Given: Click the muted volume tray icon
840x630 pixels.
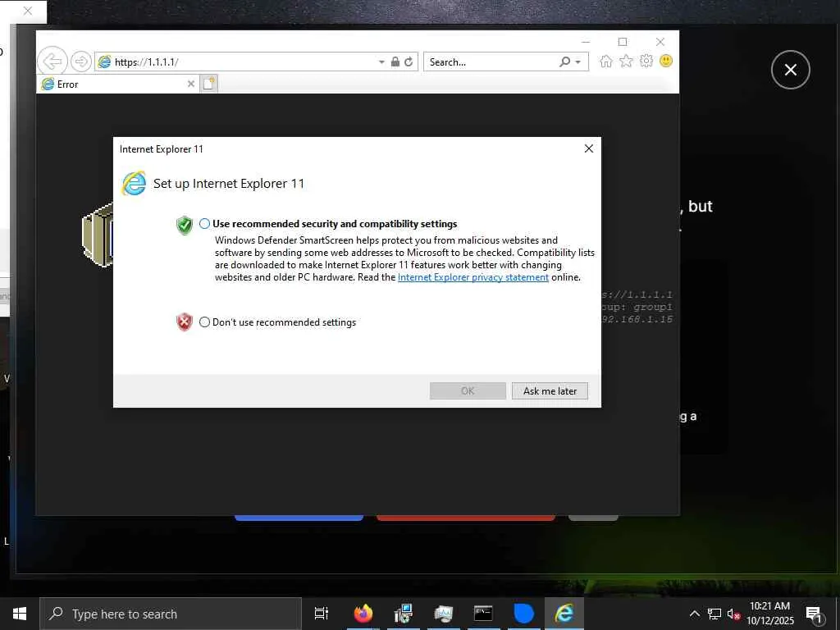Looking at the screenshot, I should [x=733, y=614].
